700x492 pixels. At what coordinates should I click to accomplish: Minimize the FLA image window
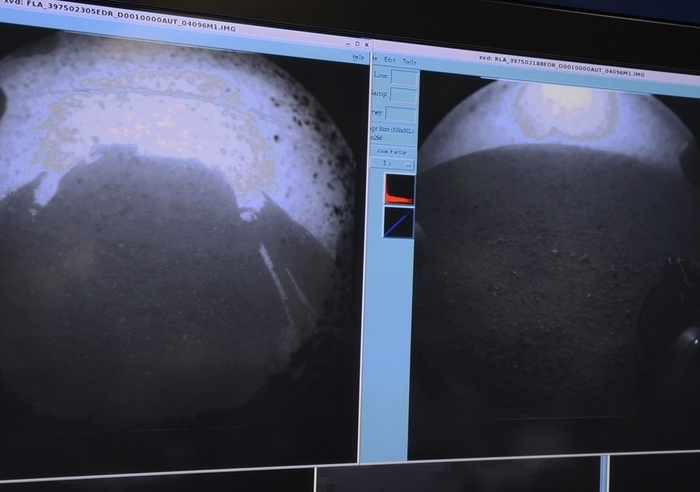[x=348, y=43]
